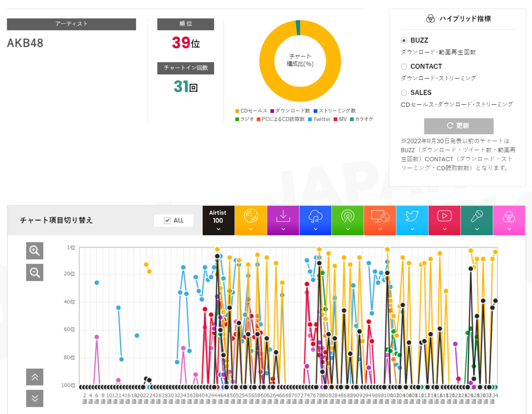Toggle the ALL checkbox

[x=167, y=221]
